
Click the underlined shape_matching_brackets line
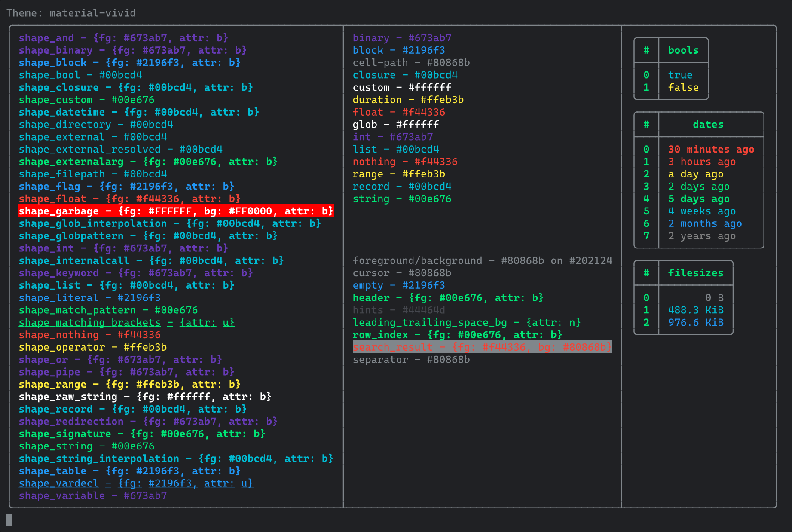tap(127, 323)
